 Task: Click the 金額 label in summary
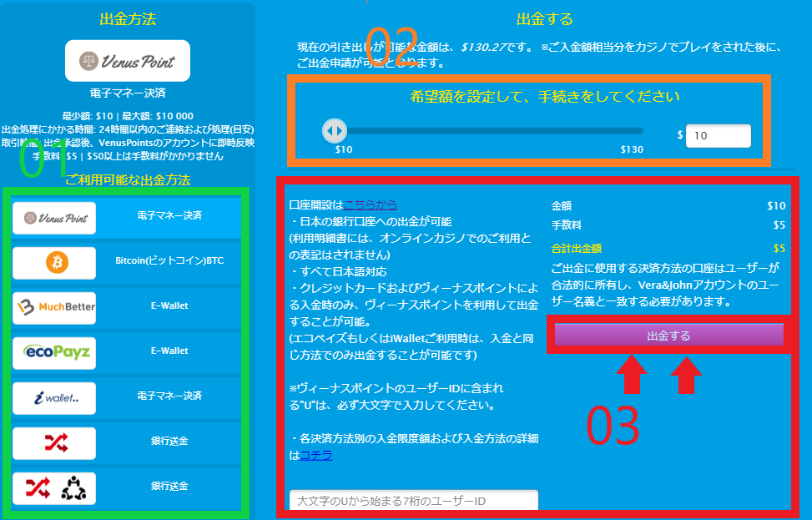pyautogui.click(x=562, y=205)
